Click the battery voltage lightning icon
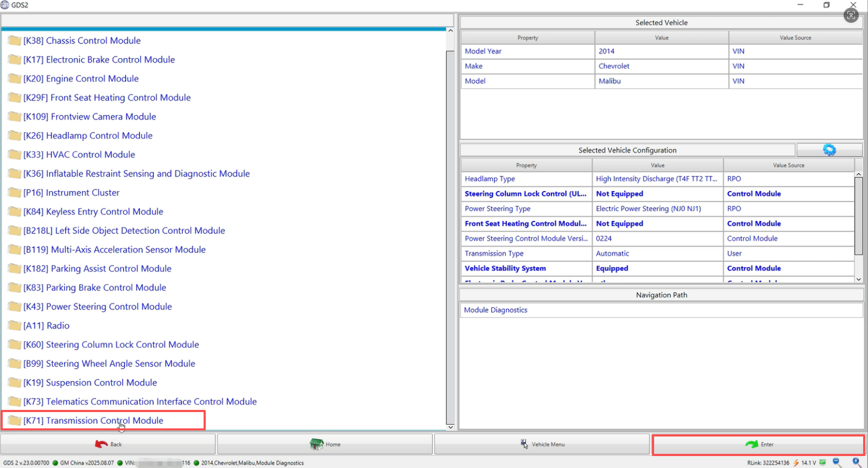Screen dimensions: 868x468 click(796, 463)
